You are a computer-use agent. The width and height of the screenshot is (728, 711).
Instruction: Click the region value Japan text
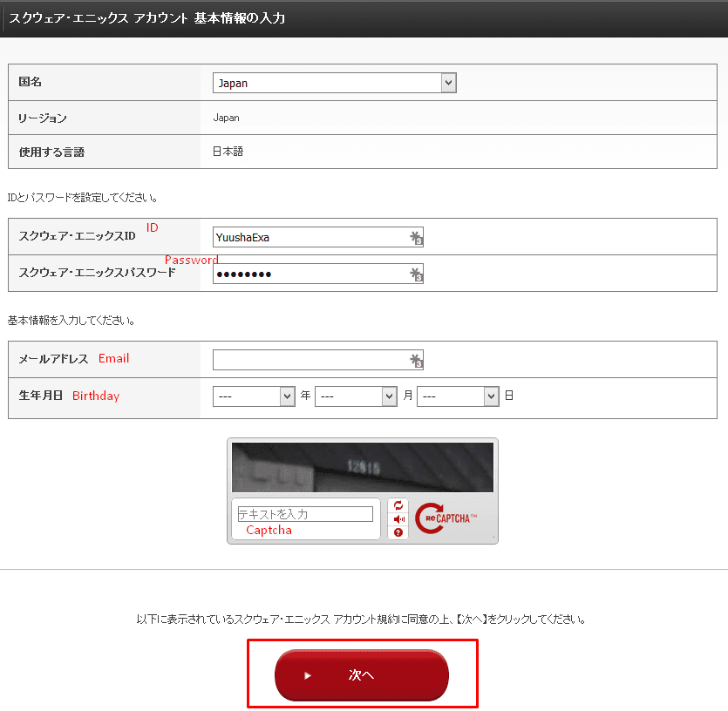[x=226, y=118]
